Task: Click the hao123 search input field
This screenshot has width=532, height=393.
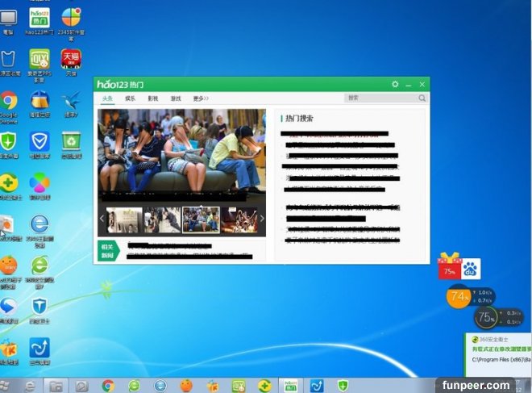Action: point(379,98)
